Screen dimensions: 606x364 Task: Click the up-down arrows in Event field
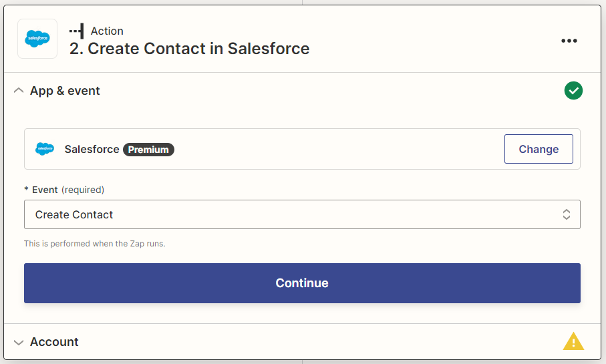coord(566,214)
